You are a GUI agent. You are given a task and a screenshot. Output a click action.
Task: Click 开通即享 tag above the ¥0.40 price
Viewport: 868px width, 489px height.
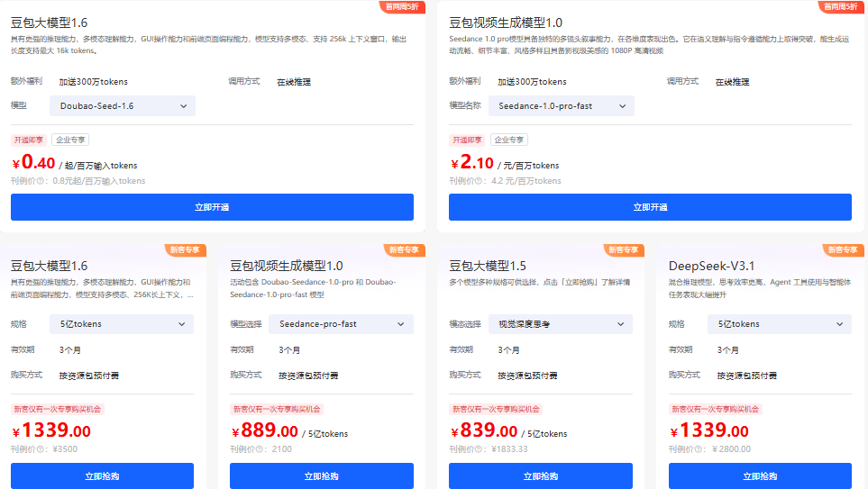(x=29, y=140)
